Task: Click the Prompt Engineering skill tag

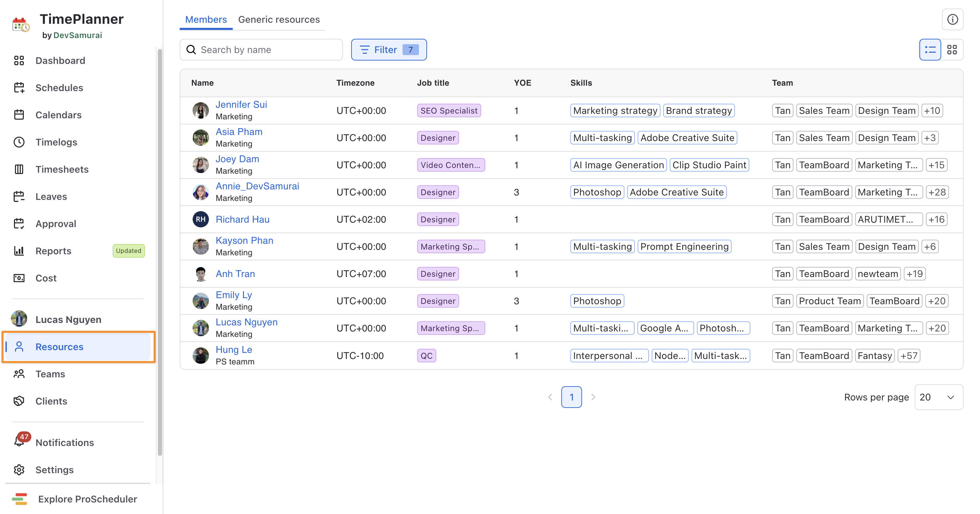Action: tap(684, 246)
